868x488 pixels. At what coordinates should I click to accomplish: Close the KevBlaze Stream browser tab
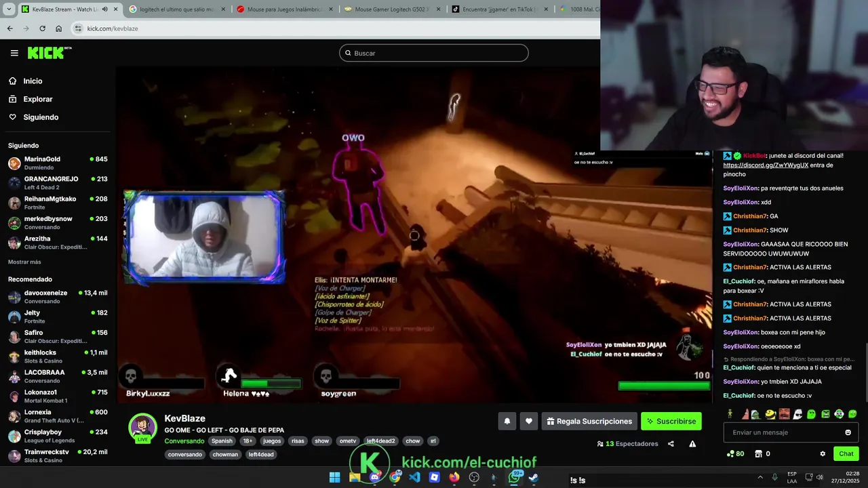point(115,9)
